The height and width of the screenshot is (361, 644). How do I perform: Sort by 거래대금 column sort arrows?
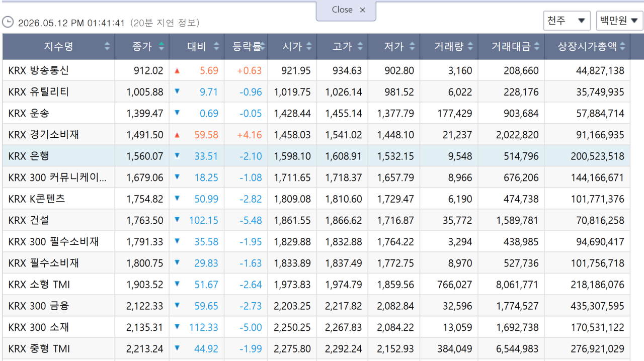point(536,46)
